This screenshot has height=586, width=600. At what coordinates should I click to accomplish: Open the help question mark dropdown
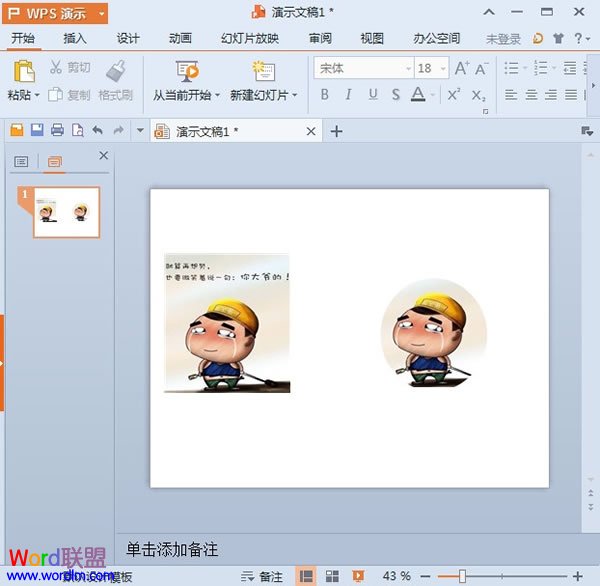[x=582, y=38]
